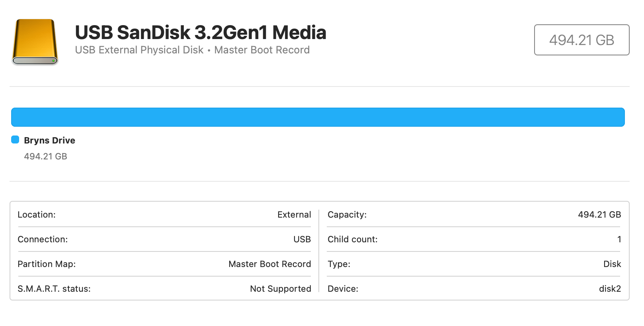Viewport: 644px width, 326px height.
Task: Click the Capacity value in info table
Action: click(x=599, y=214)
